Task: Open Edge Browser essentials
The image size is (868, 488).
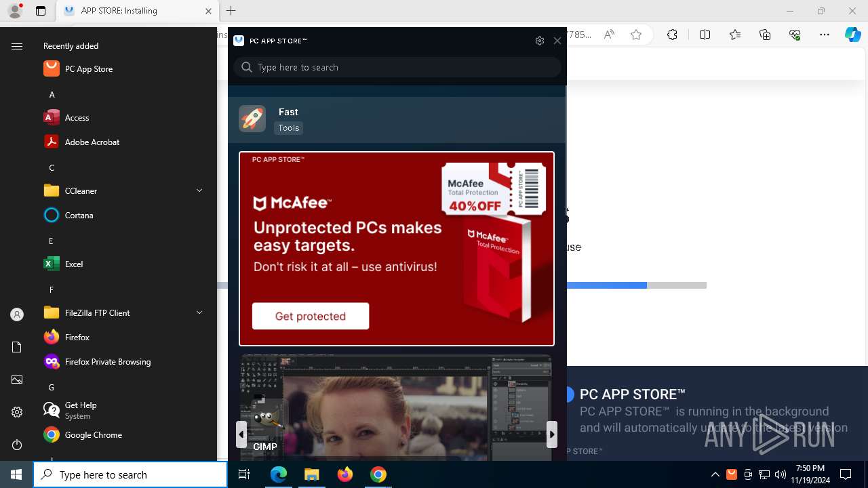Action: (x=795, y=35)
